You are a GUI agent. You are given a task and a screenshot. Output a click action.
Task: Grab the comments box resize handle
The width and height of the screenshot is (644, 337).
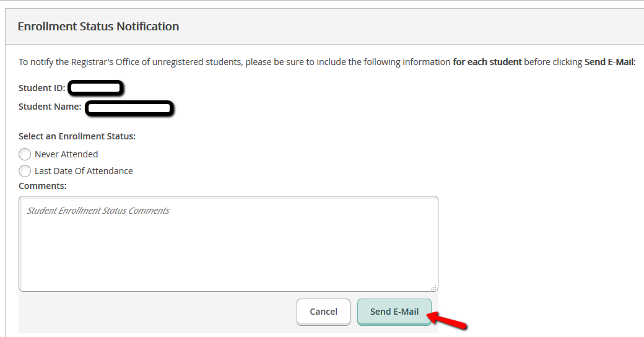point(433,287)
